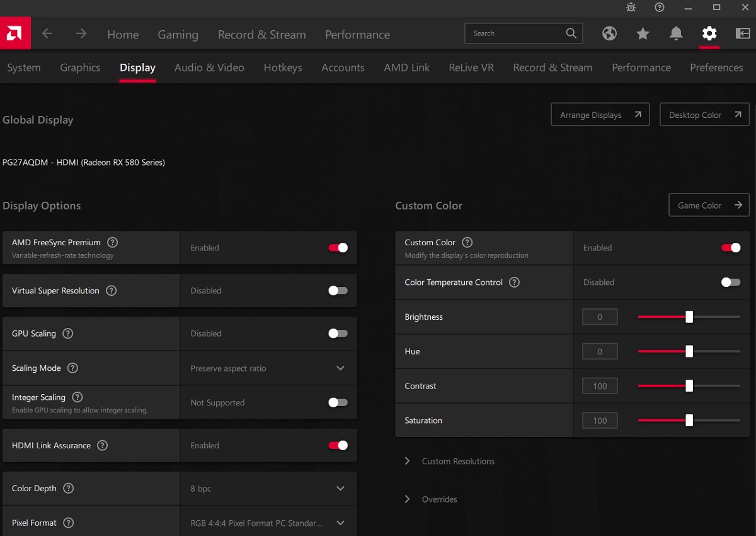Turn off Custom Color toggle
The height and width of the screenshot is (536, 756).
731,248
